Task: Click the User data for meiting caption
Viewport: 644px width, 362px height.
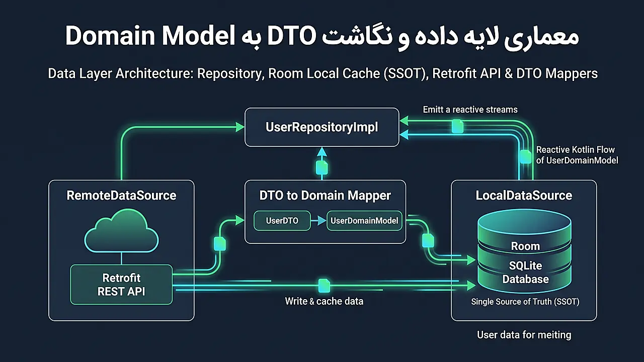Action: pos(524,335)
